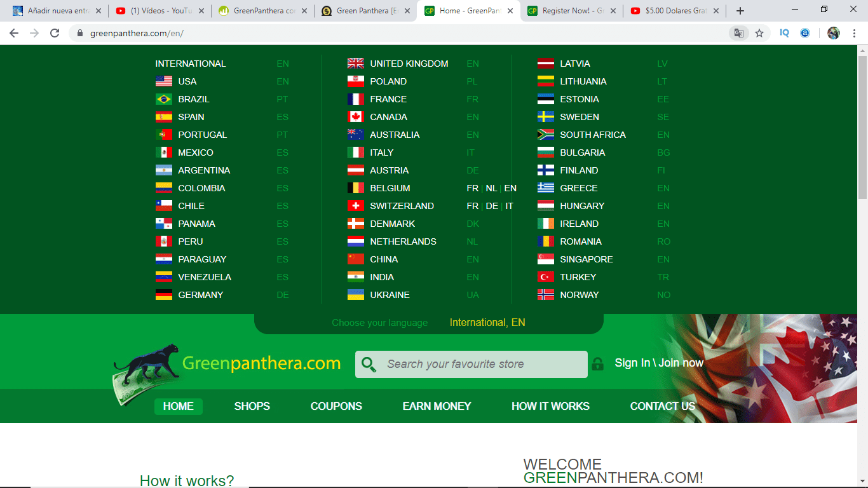Click the page vertical scrollbar

point(863,127)
